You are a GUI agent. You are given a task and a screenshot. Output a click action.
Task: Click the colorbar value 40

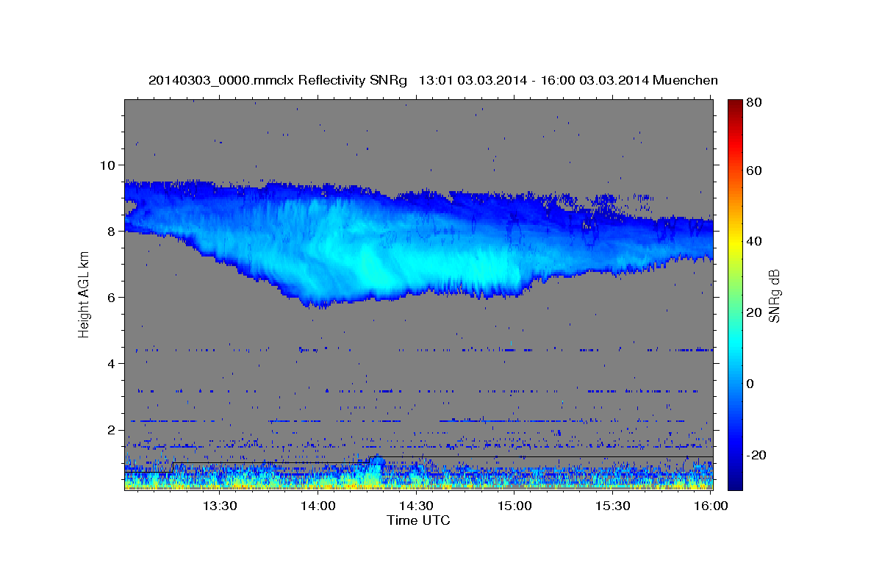(x=756, y=242)
